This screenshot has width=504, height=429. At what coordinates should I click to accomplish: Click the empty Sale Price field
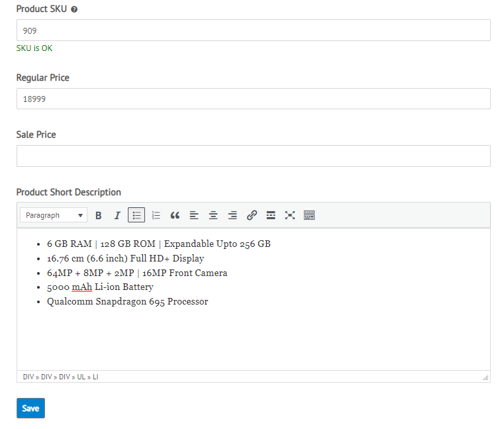coord(253,156)
